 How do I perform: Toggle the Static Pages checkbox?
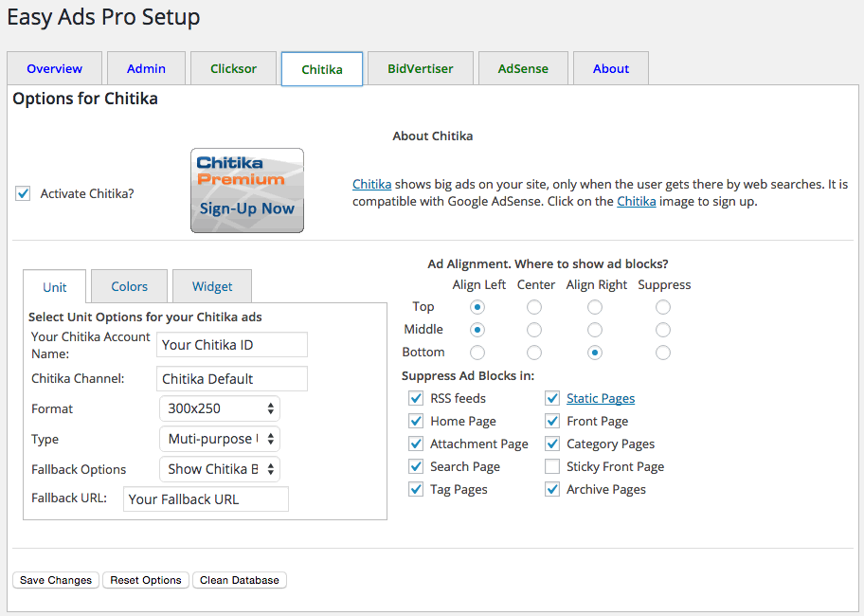[552, 398]
